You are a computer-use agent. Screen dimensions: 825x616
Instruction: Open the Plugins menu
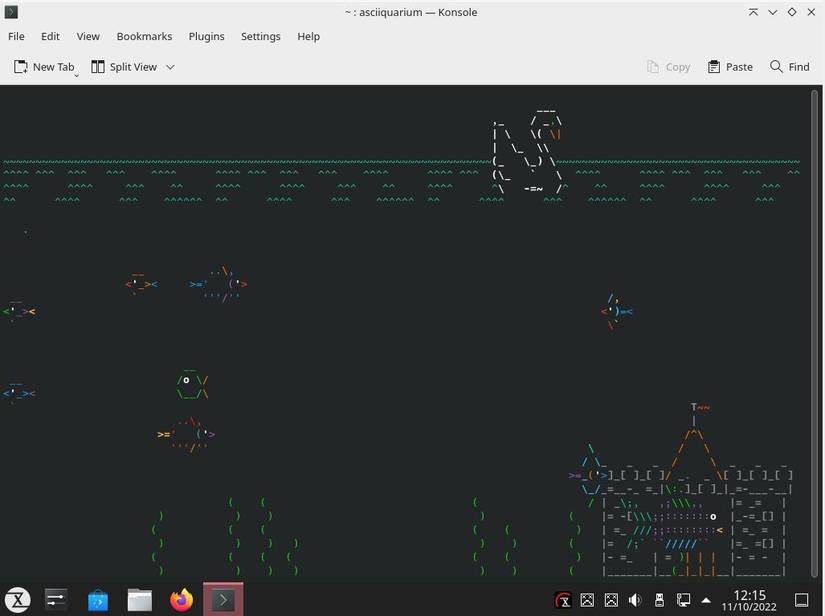point(206,36)
